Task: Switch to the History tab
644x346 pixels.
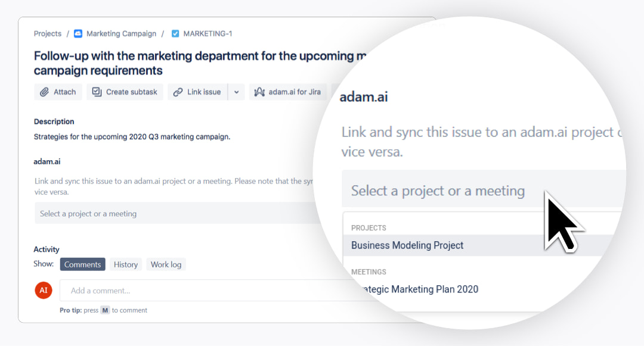Action: click(126, 264)
